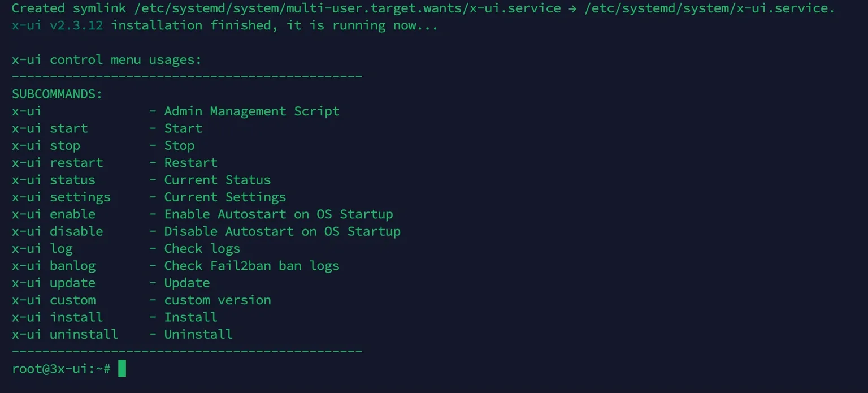Click the 'x-ui control menu usages:' line
Screen dimensions: 868x393
106,60
